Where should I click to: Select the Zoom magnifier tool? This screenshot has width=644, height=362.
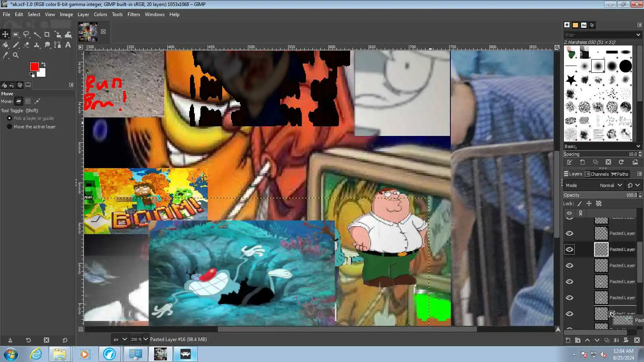coord(16,56)
